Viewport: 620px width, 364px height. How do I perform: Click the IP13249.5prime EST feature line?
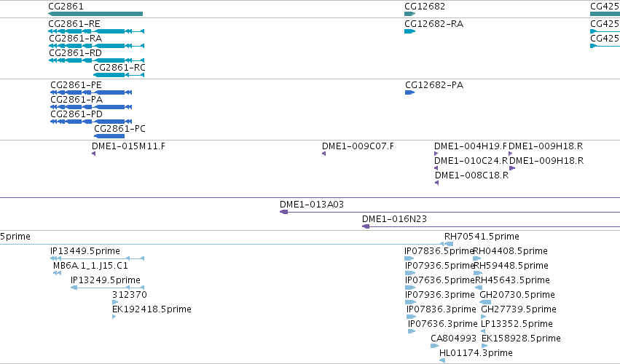coord(108,288)
